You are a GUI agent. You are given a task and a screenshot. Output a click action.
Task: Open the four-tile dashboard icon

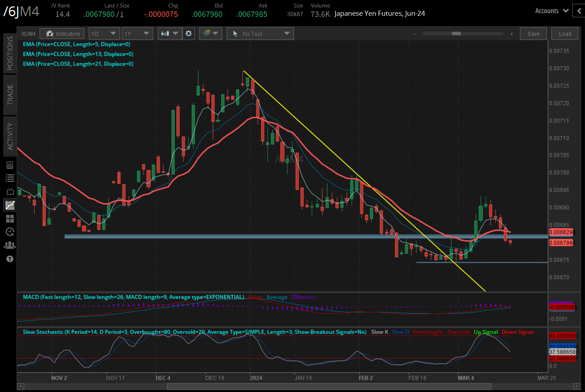click(x=10, y=218)
